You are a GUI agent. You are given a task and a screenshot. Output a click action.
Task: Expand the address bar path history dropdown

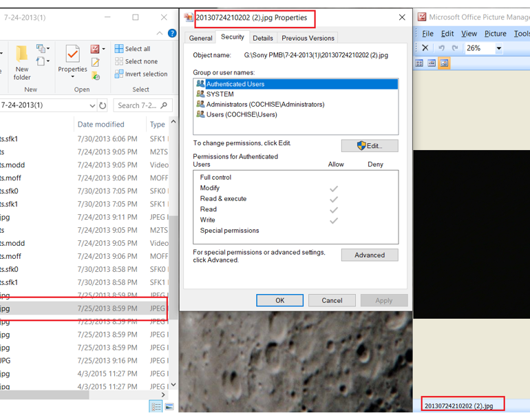click(x=92, y=105)
